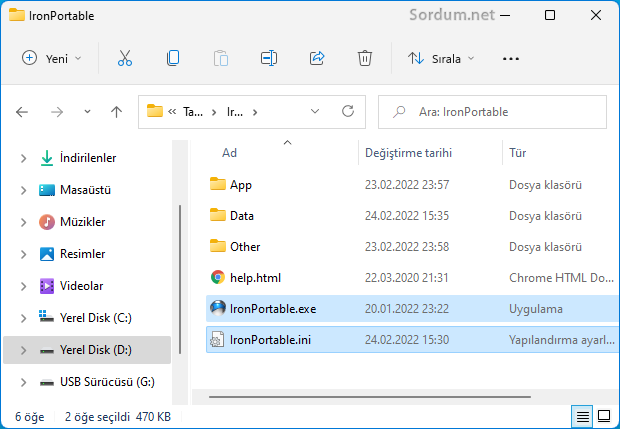Click the Uygulama type cell
620x429 pixels.
535,309
